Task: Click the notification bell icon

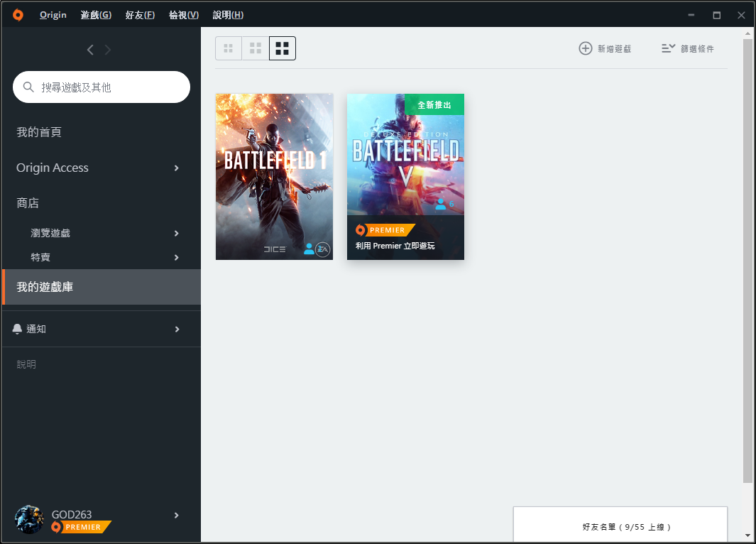Action: 17,329
